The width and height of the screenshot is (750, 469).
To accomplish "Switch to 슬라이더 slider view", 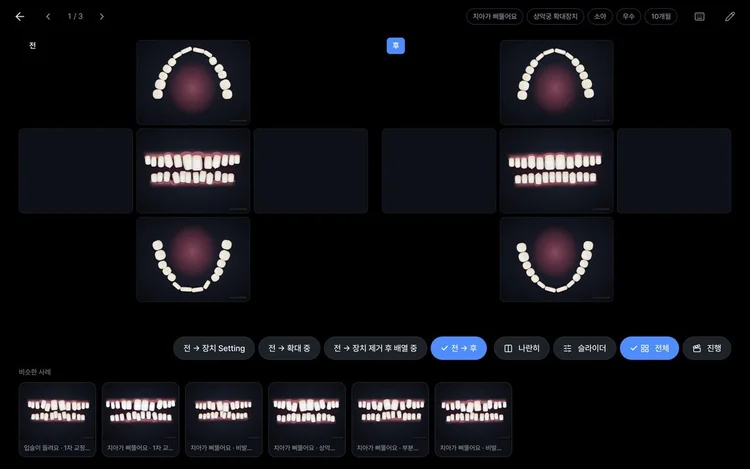I will (x=585, y=348).
